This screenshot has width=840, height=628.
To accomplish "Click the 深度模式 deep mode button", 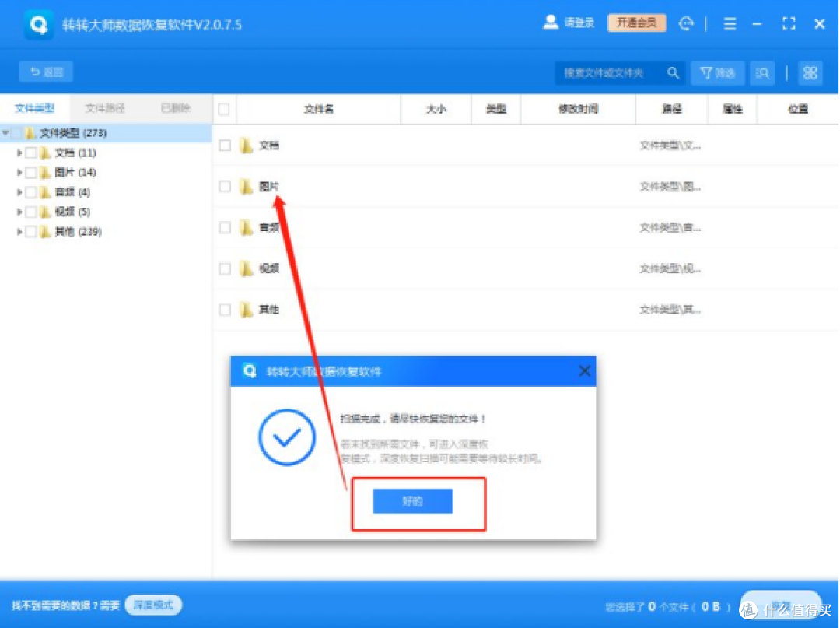I will 153,605.
